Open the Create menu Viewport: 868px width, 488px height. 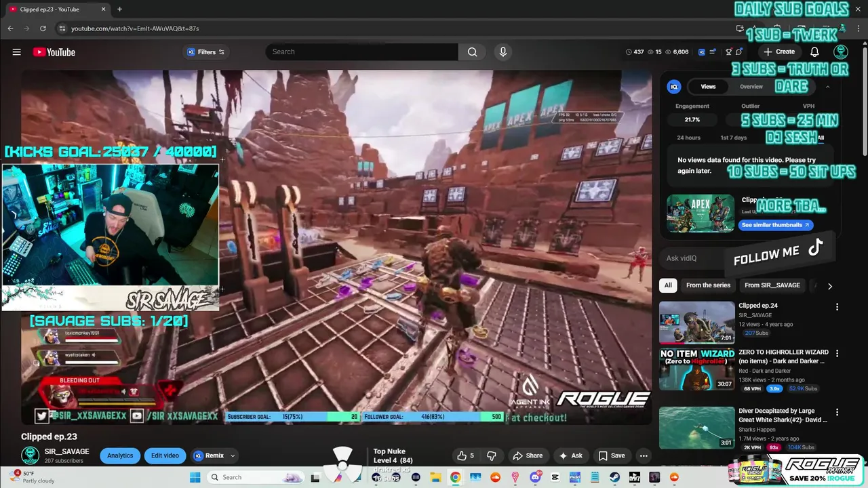click(778, 52)
